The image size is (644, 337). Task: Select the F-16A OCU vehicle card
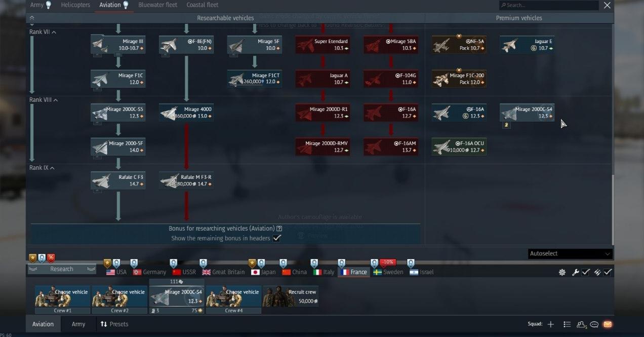[459, 146]
